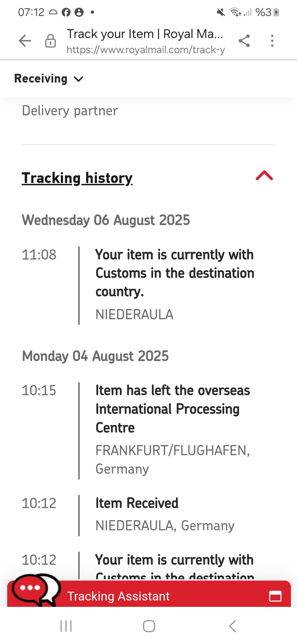
Task: Click the Tracking history heading link
Action: pos(77,178)
